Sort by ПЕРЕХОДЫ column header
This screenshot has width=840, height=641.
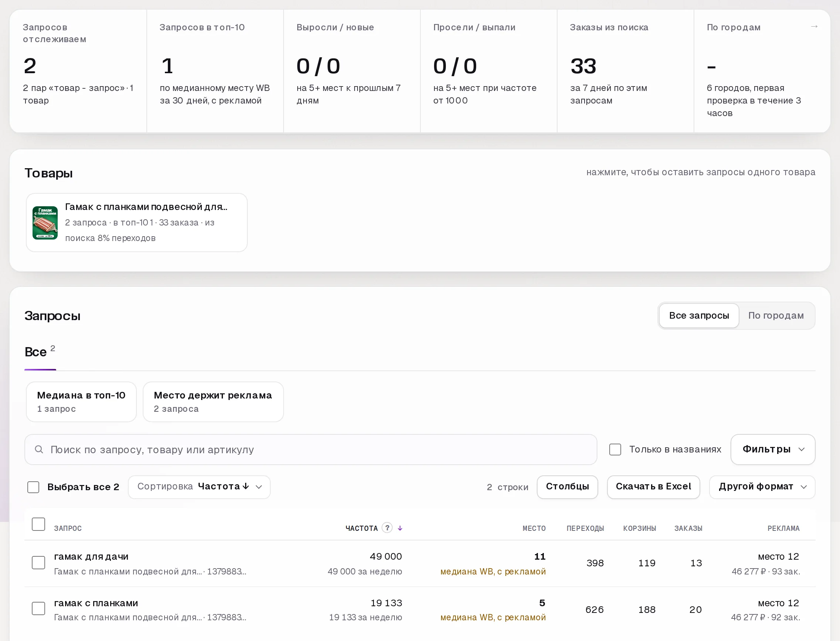click(585, 529)
